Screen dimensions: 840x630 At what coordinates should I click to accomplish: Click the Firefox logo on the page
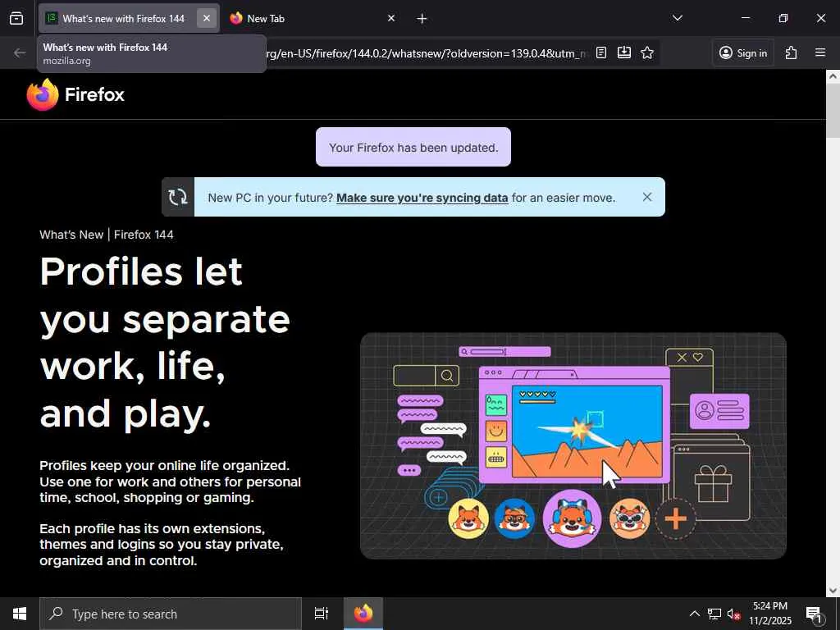[x=75, y=94]
